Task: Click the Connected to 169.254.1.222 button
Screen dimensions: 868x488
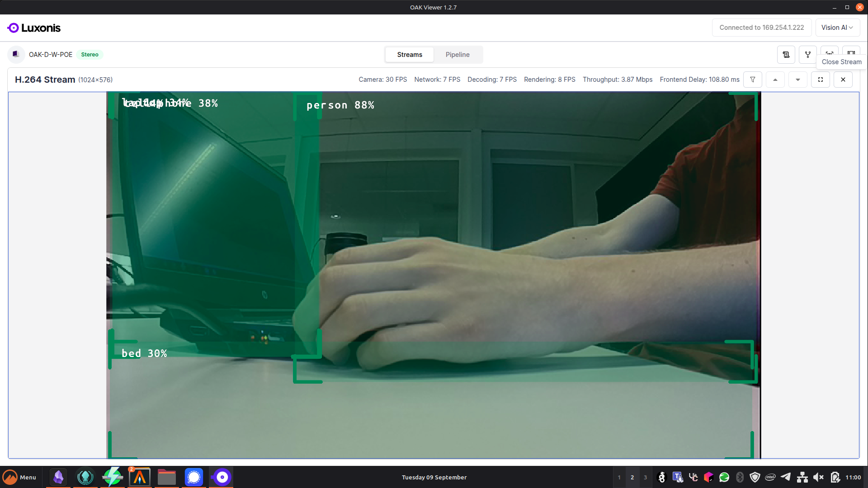Action: pos(762,28)
